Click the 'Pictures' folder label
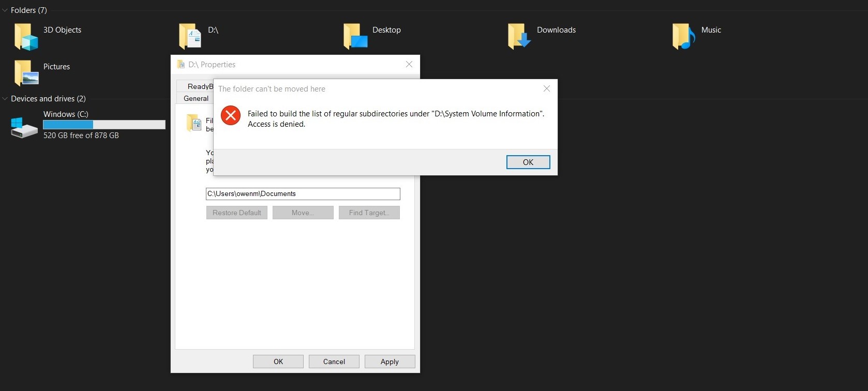 (56, 67)
